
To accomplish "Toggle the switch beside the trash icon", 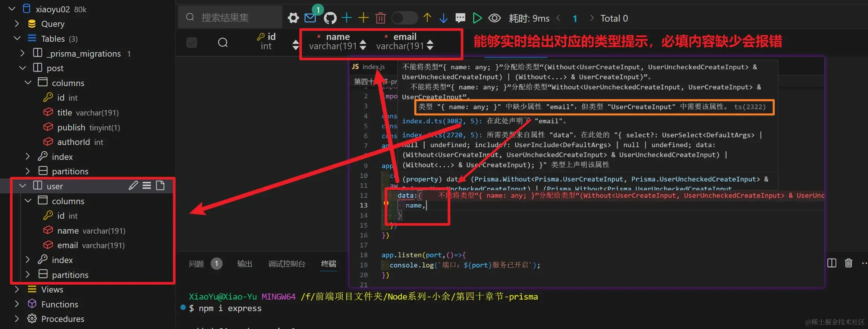I will (405, 18).
